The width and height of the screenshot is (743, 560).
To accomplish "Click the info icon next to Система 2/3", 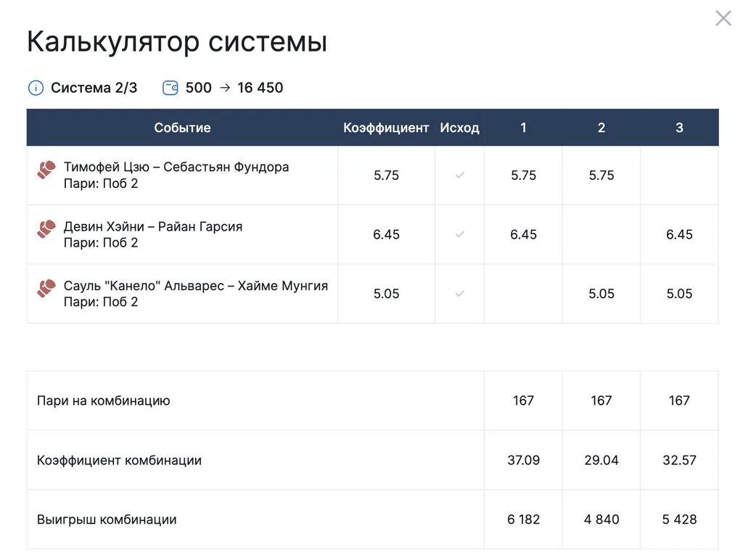I will (x=36, y=88).
